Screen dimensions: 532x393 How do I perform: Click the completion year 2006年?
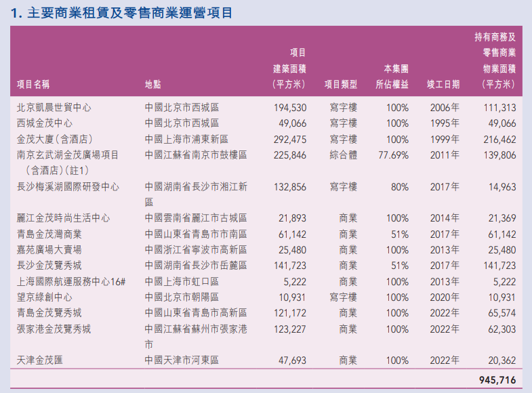coord(445,108)
